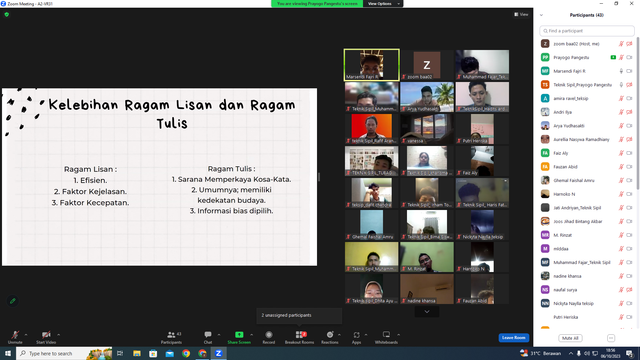This screenshot has width=640, height=360.
Task: Click vanessa video thumbnail
Action: point(427,129)
